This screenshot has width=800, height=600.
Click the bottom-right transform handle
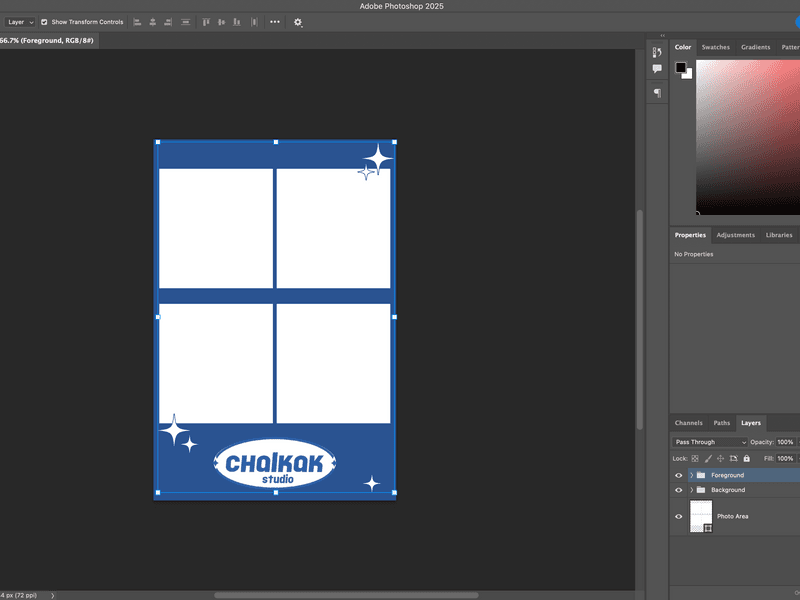click(x=394, y=492)
